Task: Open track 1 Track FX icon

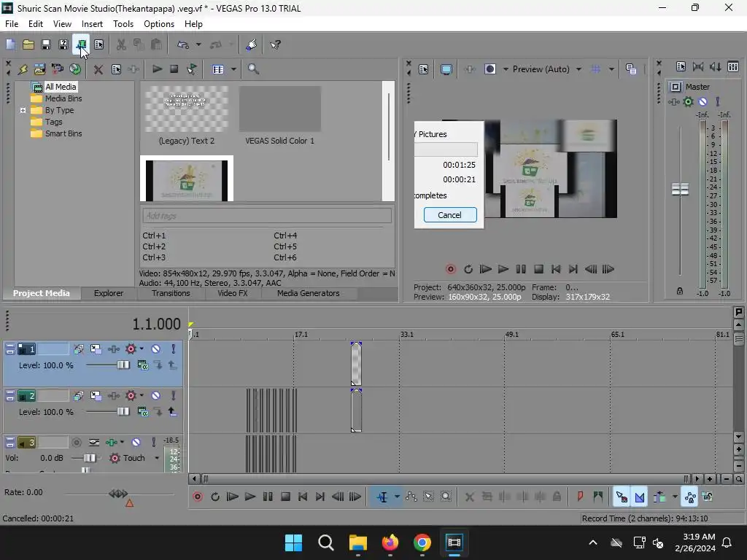Action: point(114,349)
